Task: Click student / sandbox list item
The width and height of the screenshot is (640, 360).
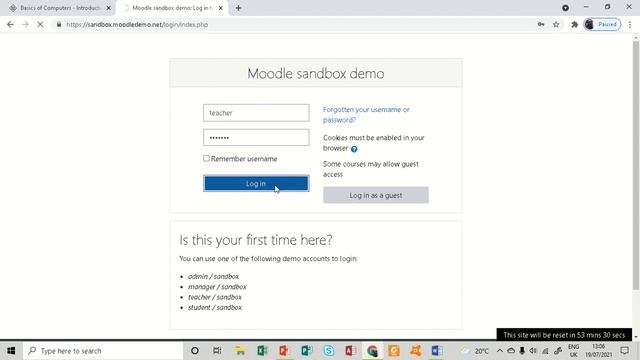Action: [x=215, y=307]
